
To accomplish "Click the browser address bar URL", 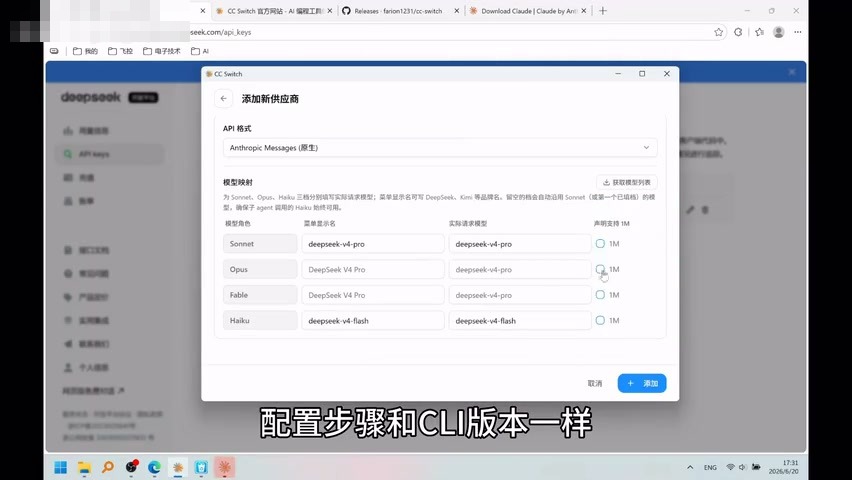I will click(x=221, y=32).
